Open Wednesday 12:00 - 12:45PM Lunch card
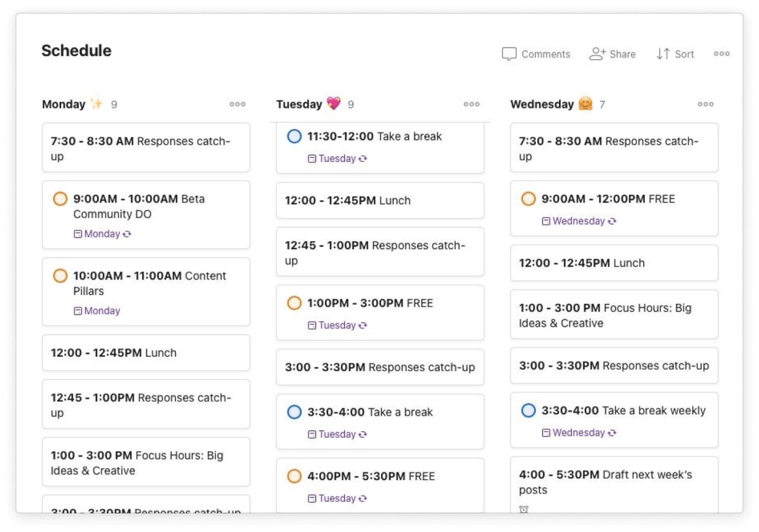The width and height of the screenshot is (759, 532). tap(614, 263)
